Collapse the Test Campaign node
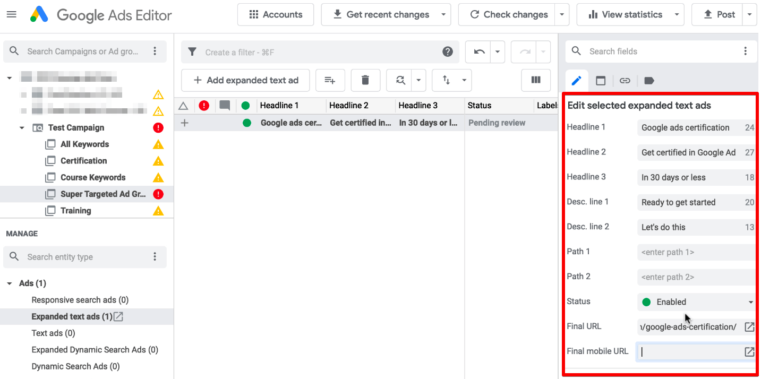This screenshot has width=761, height=379. point(22,128)
